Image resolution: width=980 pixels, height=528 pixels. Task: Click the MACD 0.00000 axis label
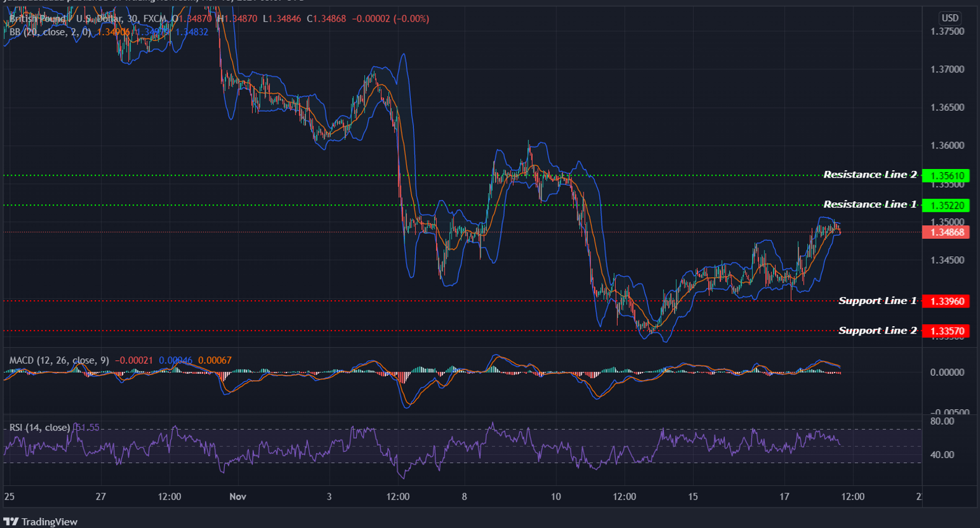[947, 373]
